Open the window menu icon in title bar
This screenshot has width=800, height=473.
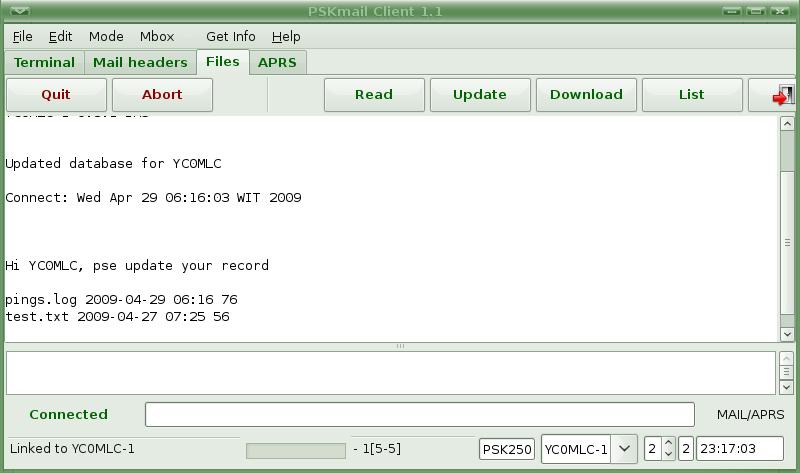coord(20,11)
